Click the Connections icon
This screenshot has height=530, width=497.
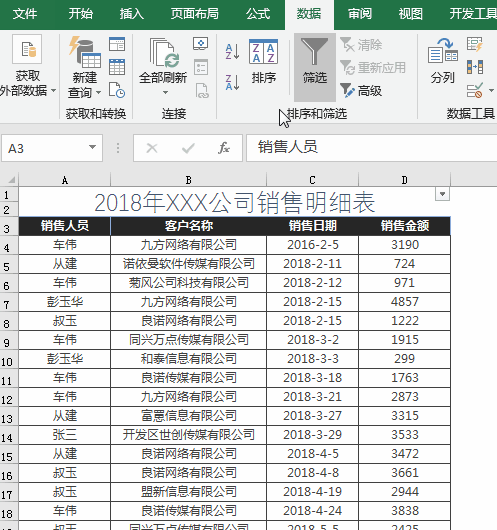200,44
